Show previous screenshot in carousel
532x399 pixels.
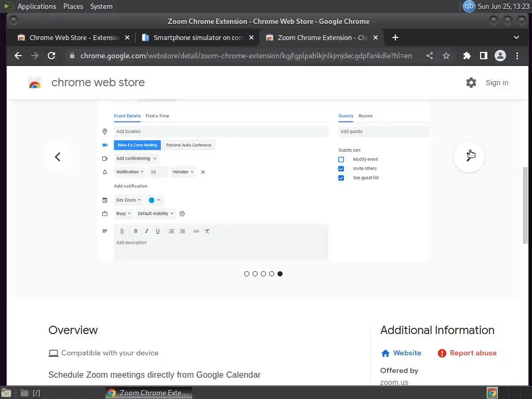(x=58, y=157)
